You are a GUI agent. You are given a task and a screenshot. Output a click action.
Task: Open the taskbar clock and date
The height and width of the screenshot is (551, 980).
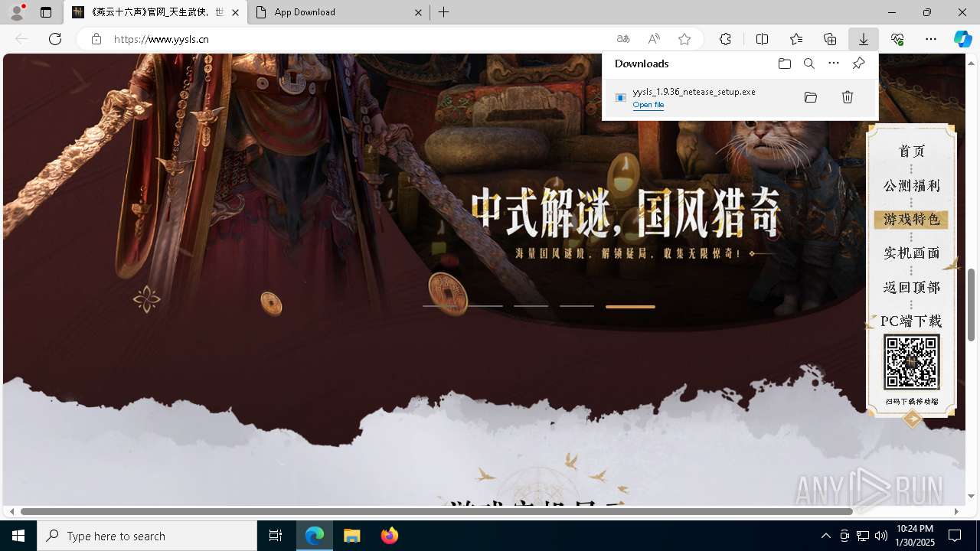[914, 536]
